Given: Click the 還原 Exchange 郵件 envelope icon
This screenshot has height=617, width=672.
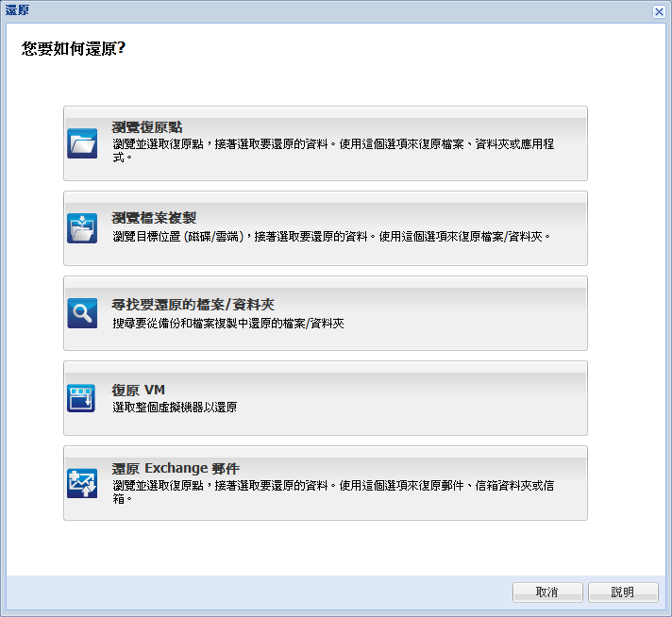Looking at the screenshot, I should [x=82, y=483].
